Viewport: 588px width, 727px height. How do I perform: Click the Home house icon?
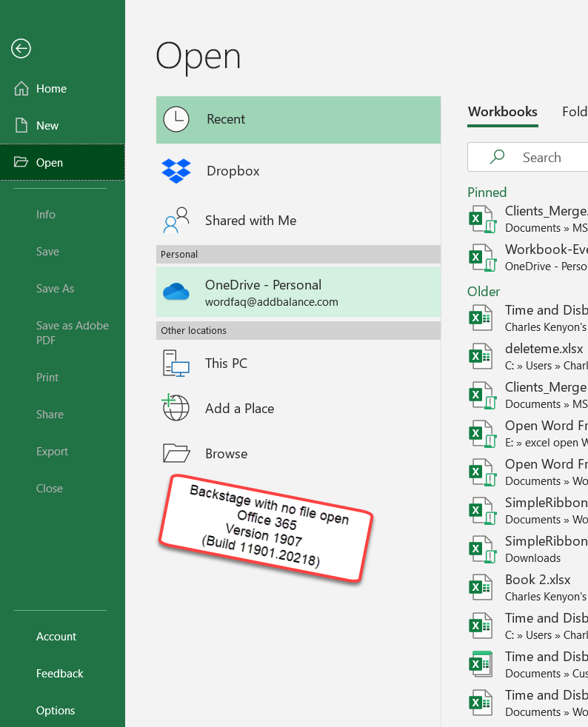click(x=21, y=88)
